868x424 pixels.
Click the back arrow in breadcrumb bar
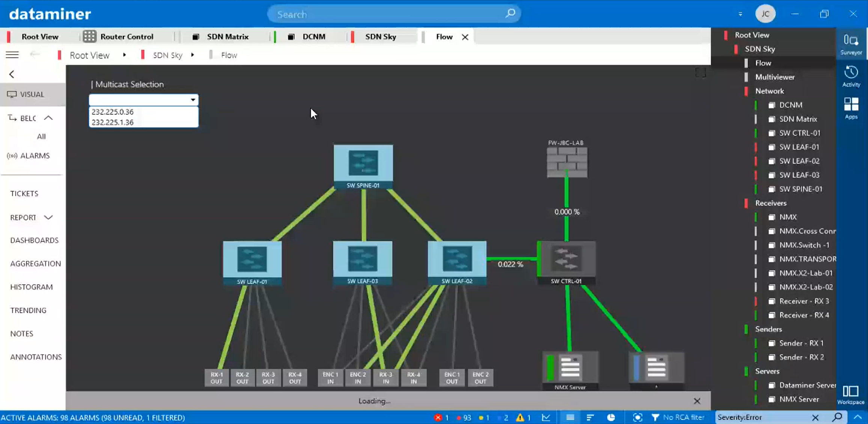(35, 55)
